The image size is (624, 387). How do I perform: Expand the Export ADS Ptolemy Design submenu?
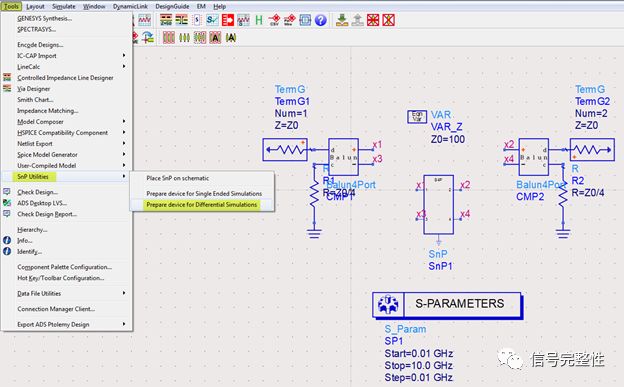pyautogui.click(x=67, y=324)
